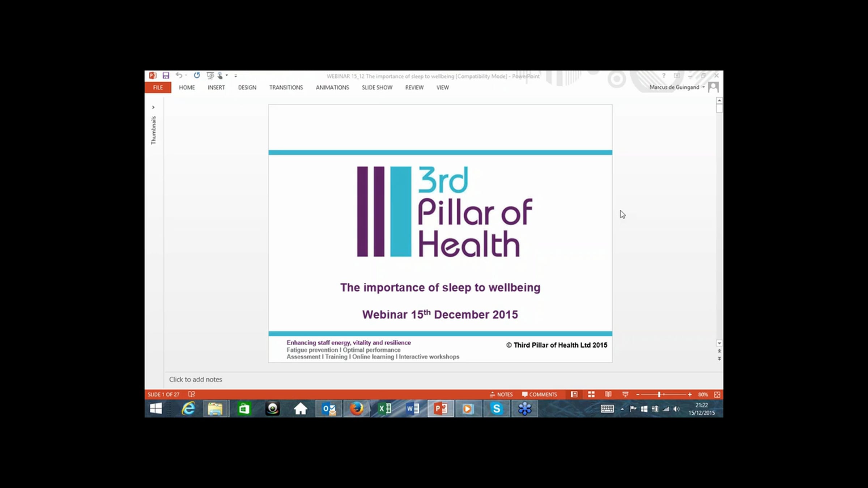
Task: Switch to Word in taskbar
Action: 413,409
